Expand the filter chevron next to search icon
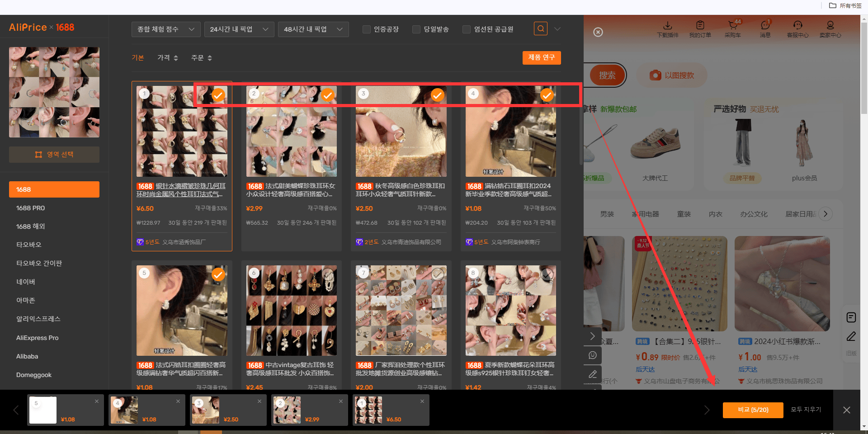 [x=557, y=29]
